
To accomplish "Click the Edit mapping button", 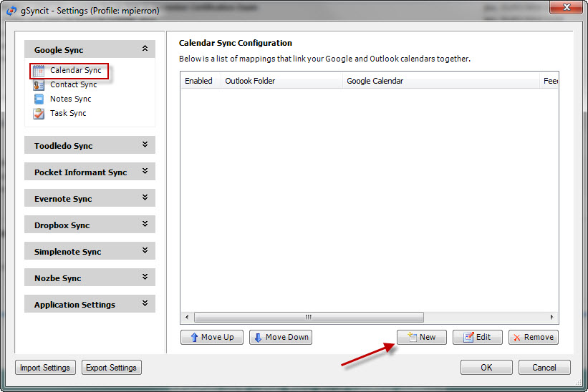I will tap(478, 337).
